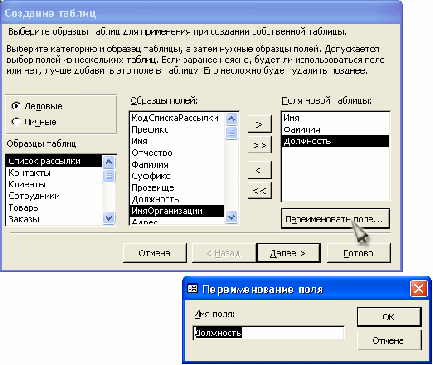
Task: Click scrollbar thumb of sample tables list
Action: [109, 175]
